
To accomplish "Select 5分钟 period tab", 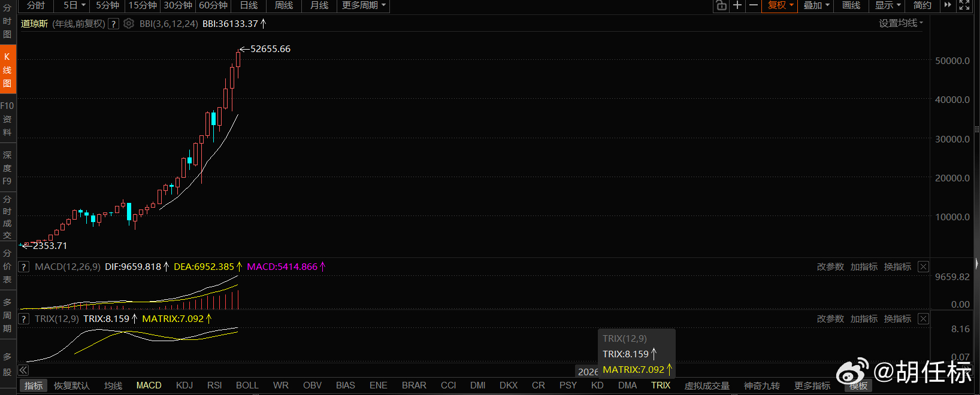I will 107,5.
